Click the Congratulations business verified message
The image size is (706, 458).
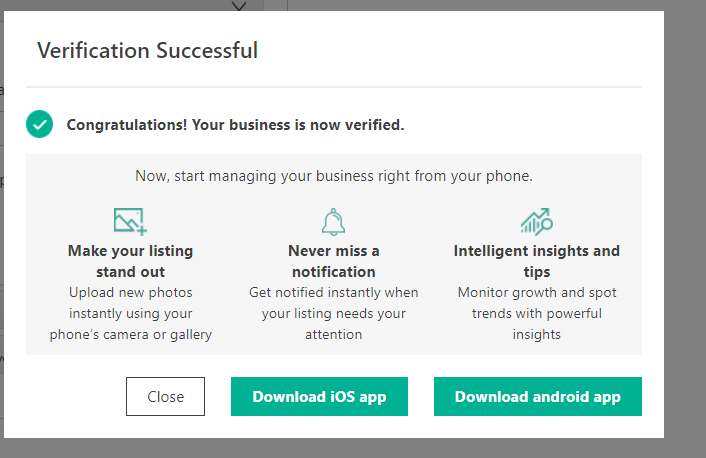coord(235,125)
